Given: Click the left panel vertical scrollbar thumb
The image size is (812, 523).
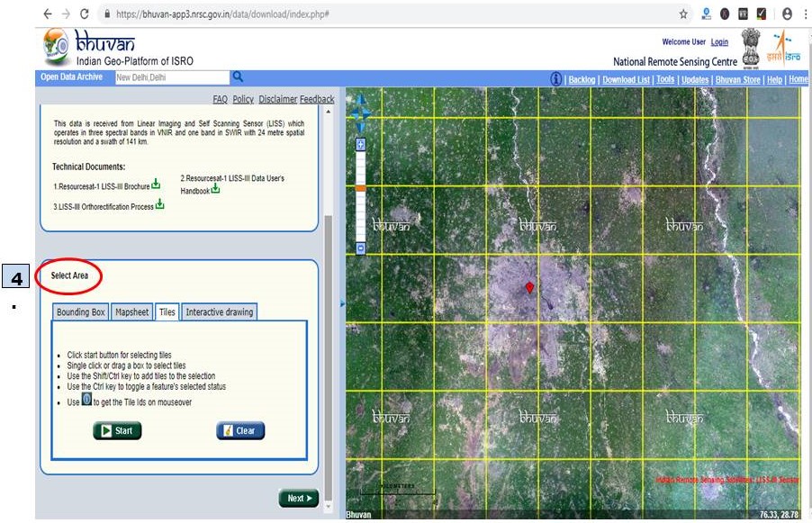Looking at the screenshot, I should pos(328,356).
